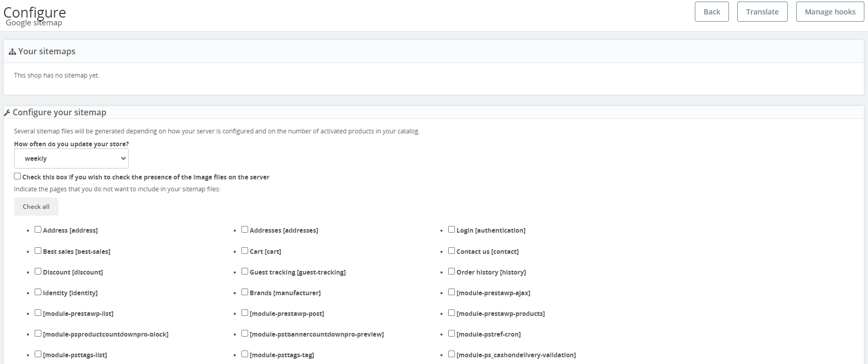This screenshot has height=364, width=868.
Task: Click the wrench icon beside Configure your sitemap
Action: point(7,113)
